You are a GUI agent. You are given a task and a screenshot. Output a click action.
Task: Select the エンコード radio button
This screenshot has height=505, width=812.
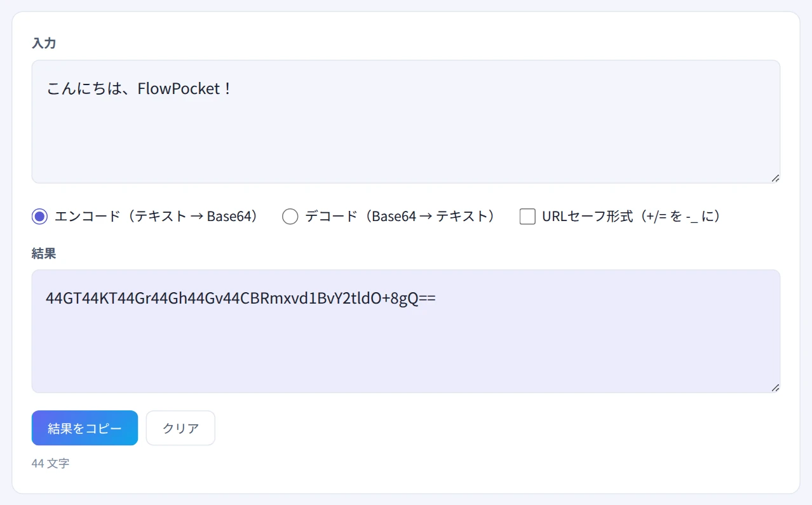tap(39, 217)
